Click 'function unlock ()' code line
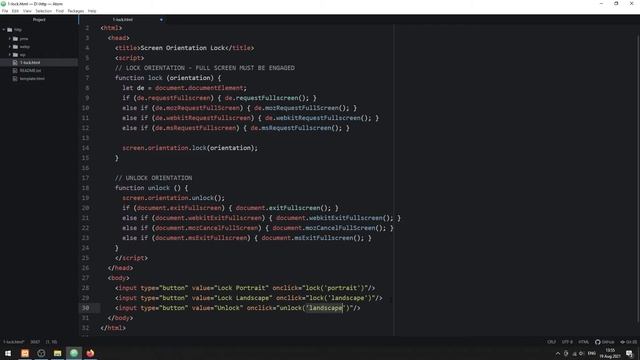This screenshot has height=360, width=640. [x=151, y=188]
